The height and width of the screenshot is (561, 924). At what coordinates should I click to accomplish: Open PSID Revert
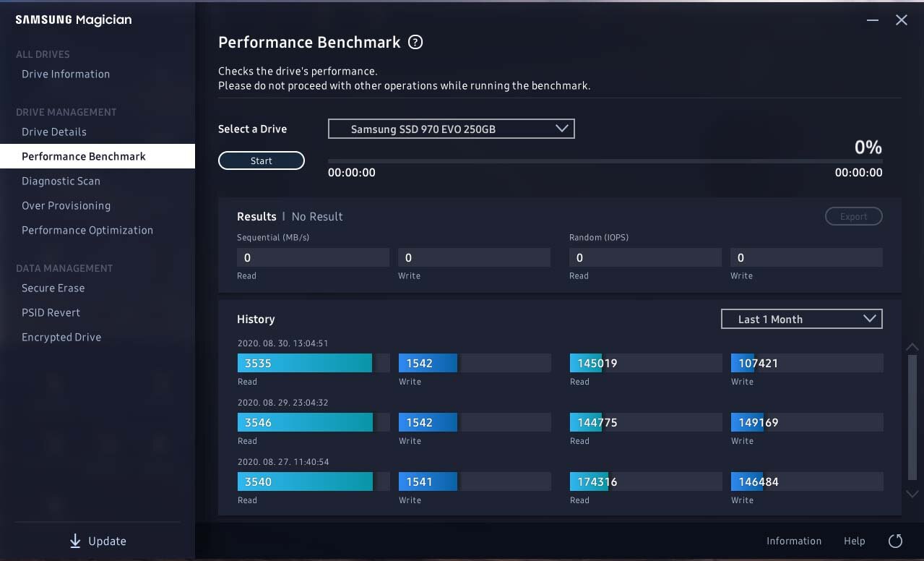point(51,312)
